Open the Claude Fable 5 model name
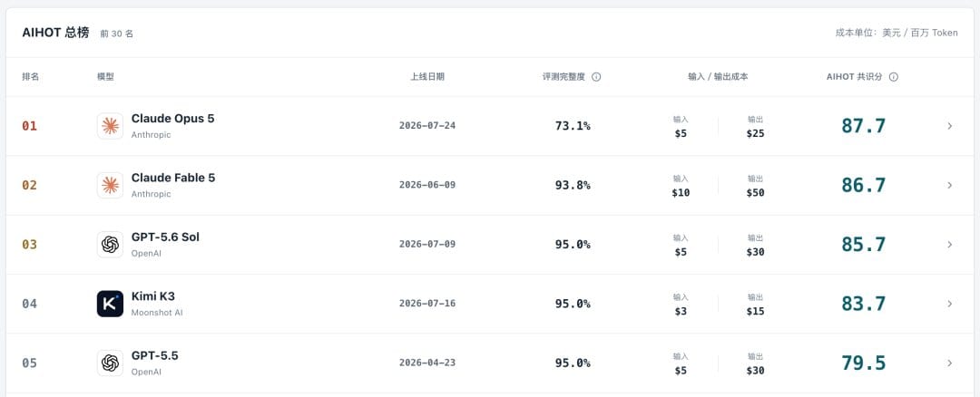980x397 pixels. (173, 178)
